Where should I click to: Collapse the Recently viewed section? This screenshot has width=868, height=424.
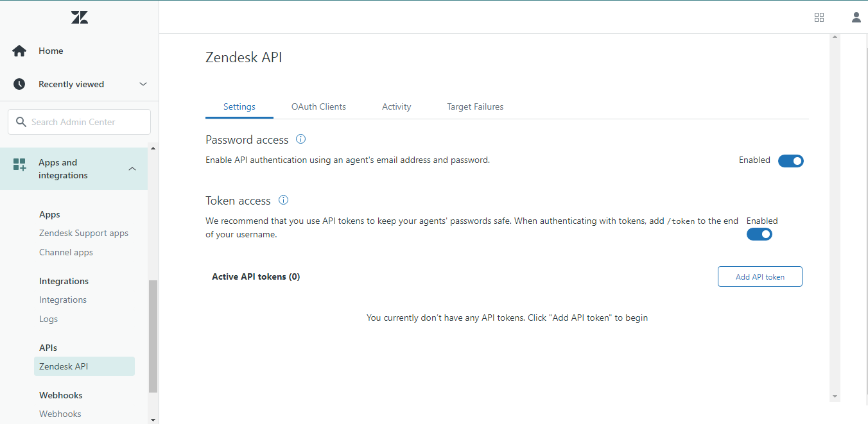click(x=143, y=83)
